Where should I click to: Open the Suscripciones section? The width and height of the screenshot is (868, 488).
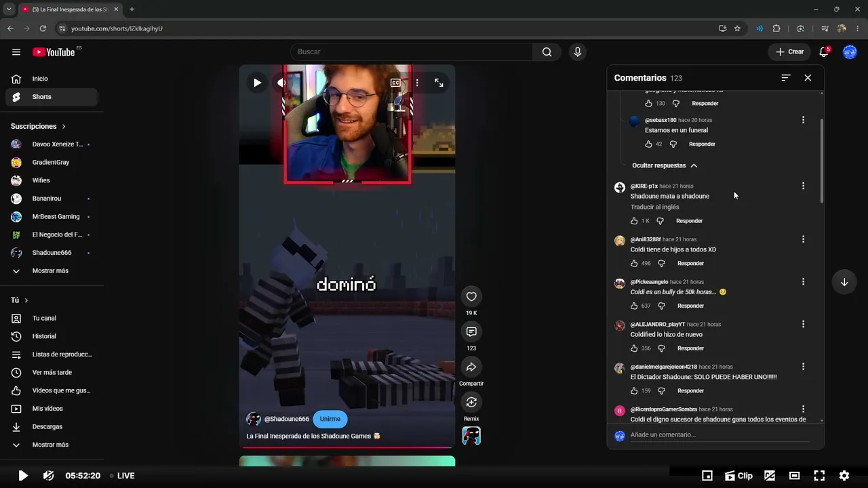click(38, 127)
